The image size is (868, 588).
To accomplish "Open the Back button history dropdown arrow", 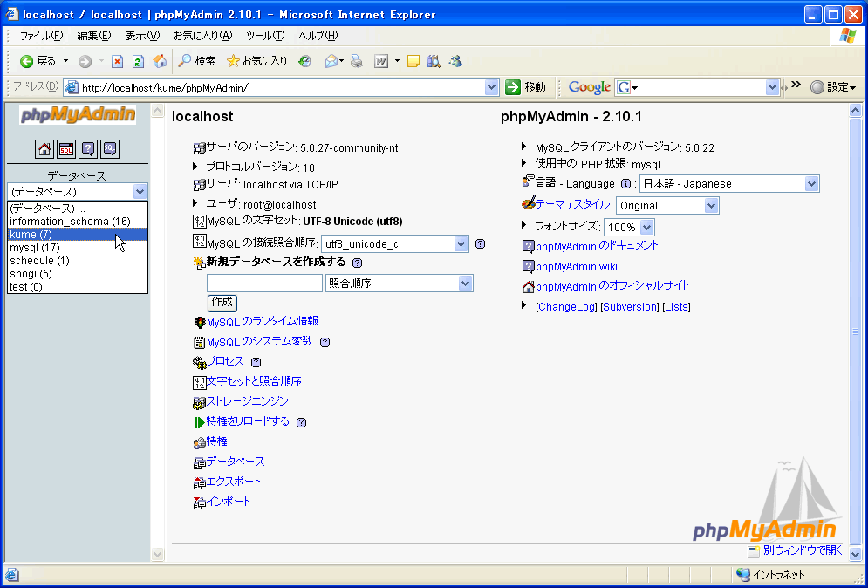I will [65, 61].
